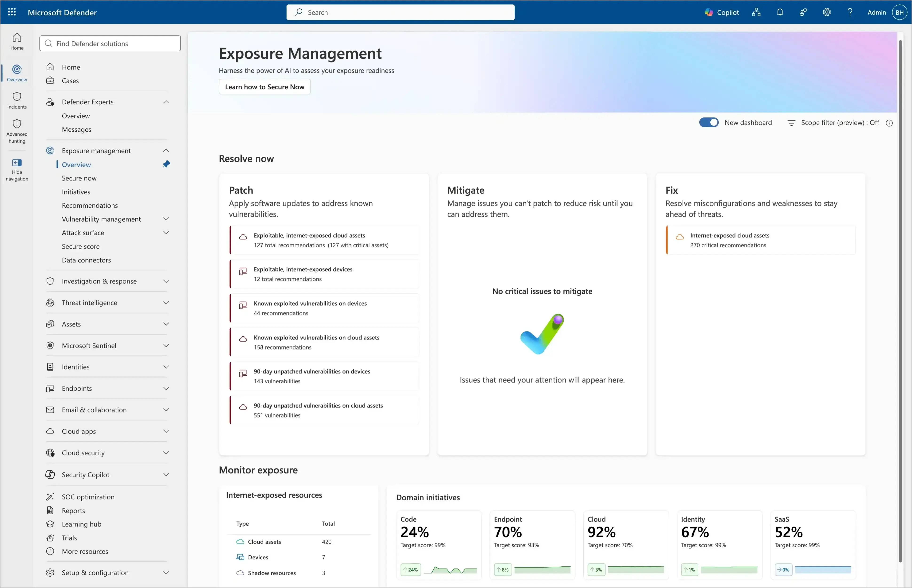This screenshot has width=912, height=588.
Task: Open Known exploited vulnerabilities on devices card
Action: pyautogui.click(x=324, y=308)
